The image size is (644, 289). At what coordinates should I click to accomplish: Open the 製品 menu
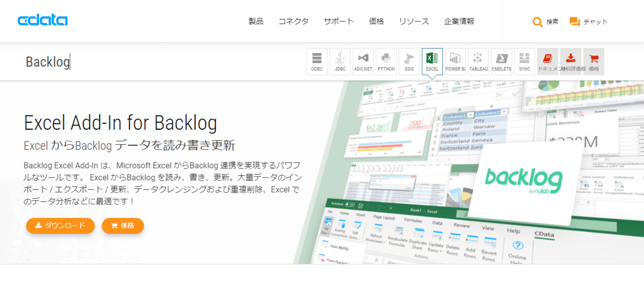pyautogui.click(x=256, y=21)
